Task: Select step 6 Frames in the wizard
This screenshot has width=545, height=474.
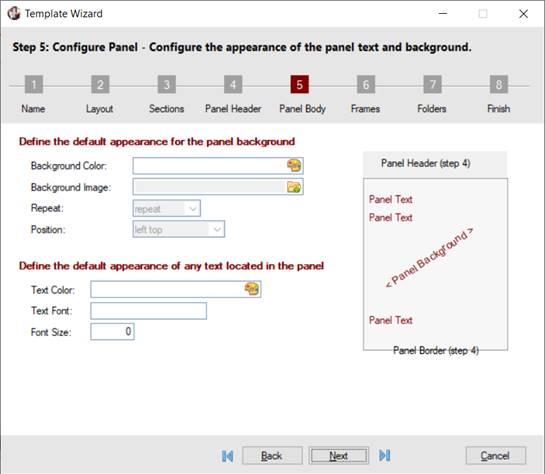Action: [x=366, y=84]
